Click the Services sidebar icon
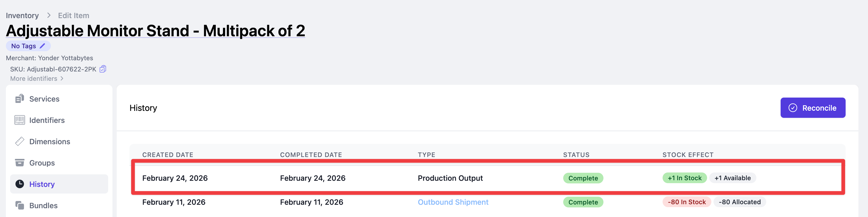 [x=19, y=99]
